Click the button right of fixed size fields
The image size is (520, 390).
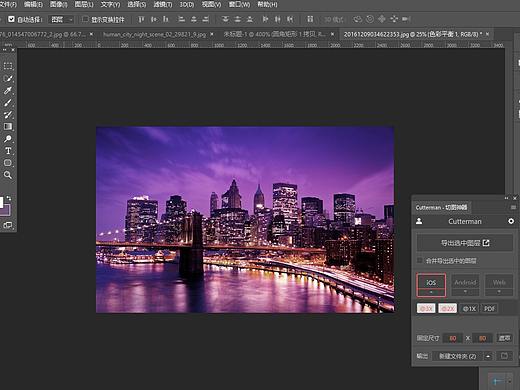[504, 338]
